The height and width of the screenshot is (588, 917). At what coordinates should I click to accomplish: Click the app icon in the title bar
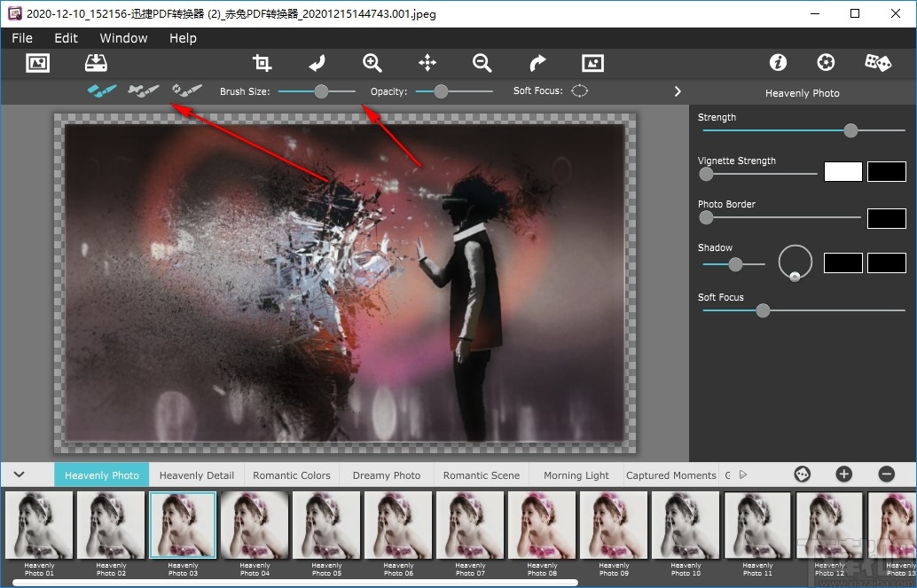coord(14,13)
